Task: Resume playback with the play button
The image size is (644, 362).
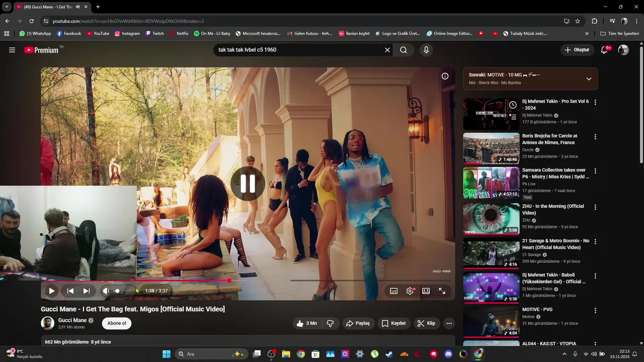Action: 51,291
